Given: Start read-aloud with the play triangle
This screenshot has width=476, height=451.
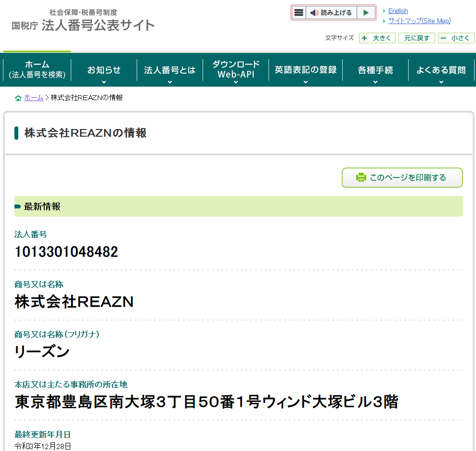Looking at the screenshot, I should (366, 13).
